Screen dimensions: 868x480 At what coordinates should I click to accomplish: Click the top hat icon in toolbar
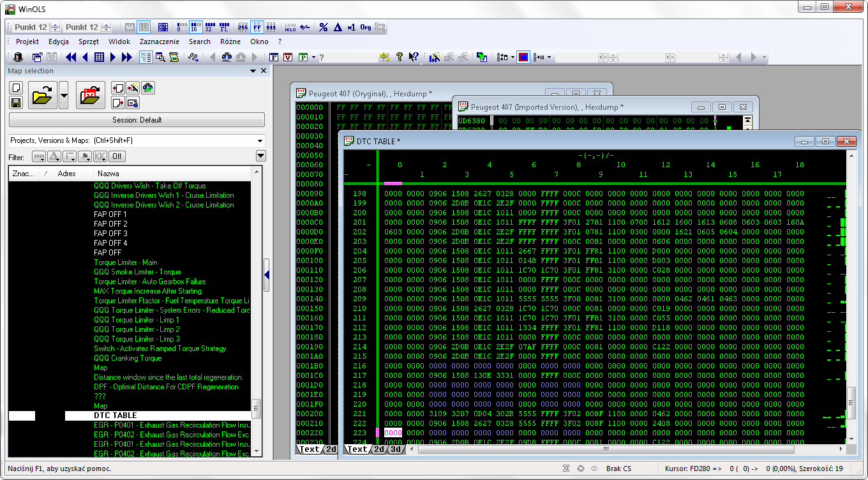[x=19, y=57]
